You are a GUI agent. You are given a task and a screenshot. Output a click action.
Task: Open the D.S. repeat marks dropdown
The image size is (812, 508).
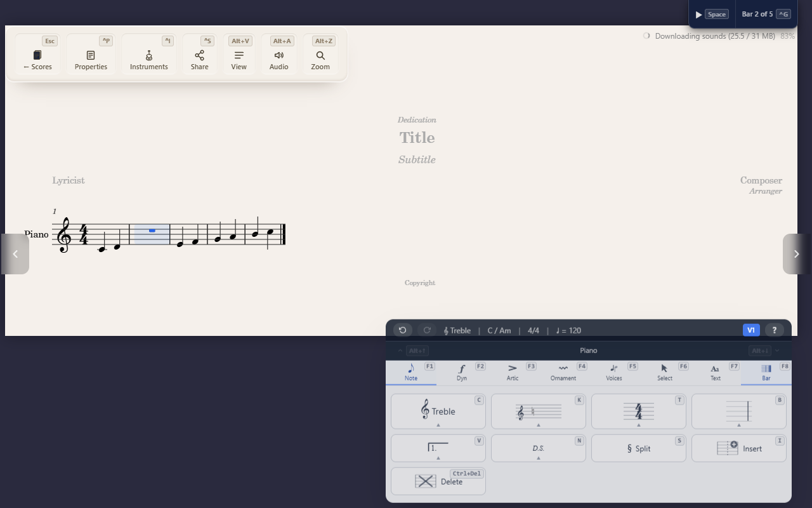(539, 448)
